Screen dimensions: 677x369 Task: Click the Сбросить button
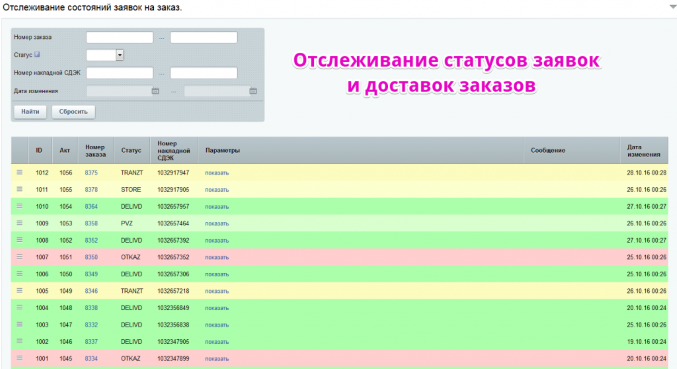[x=73, y=112]
